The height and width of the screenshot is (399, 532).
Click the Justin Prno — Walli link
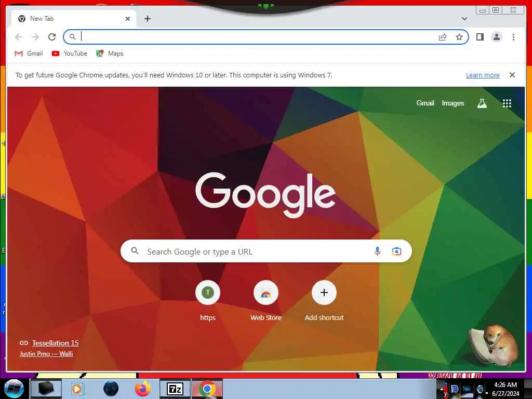pyautogui.click(x=46, y=353)
